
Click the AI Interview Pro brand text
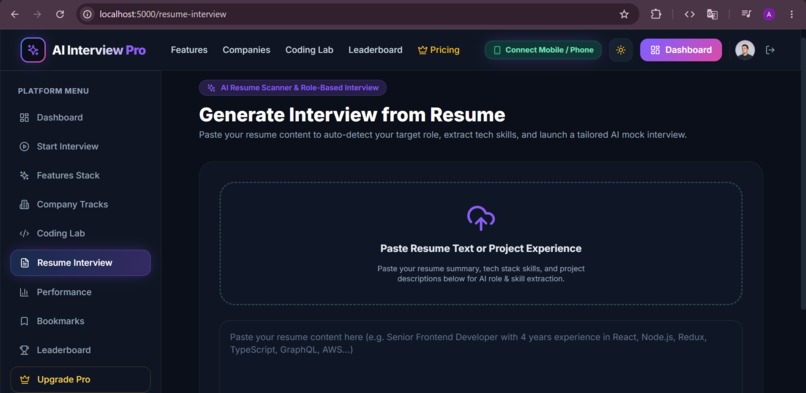click(x=99, y=50)
